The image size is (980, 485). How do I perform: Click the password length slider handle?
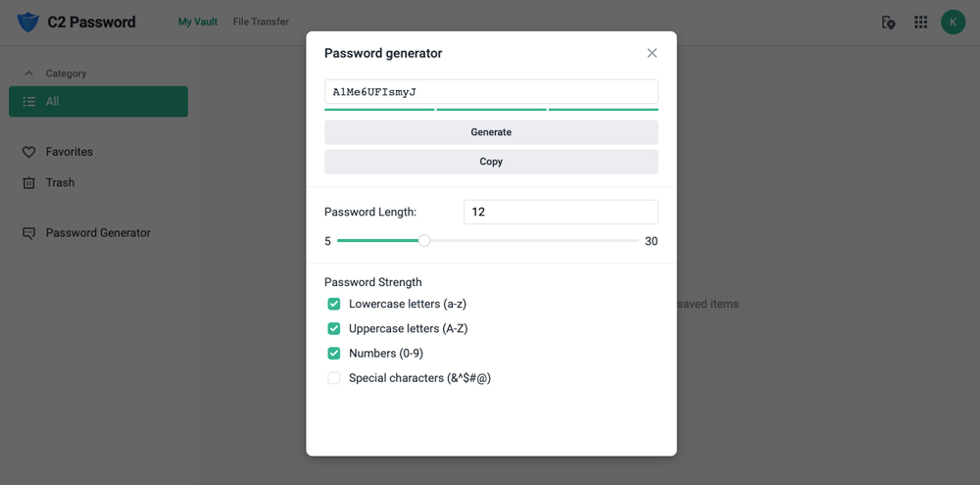point(424,241)
